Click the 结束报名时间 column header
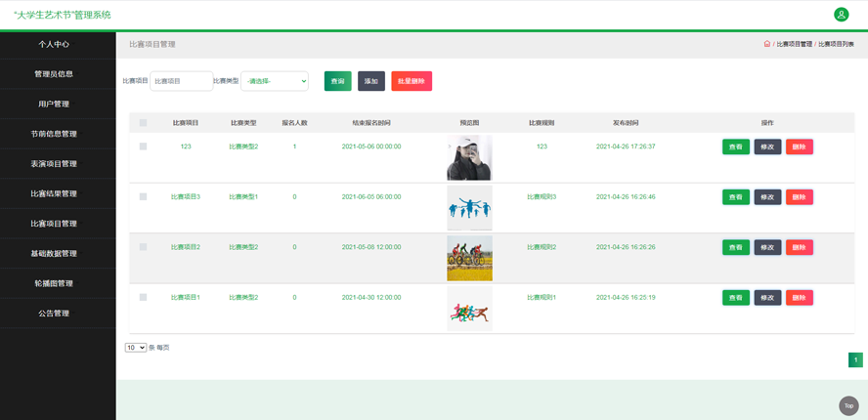868x420 pixels. click(x=371, y=123)
